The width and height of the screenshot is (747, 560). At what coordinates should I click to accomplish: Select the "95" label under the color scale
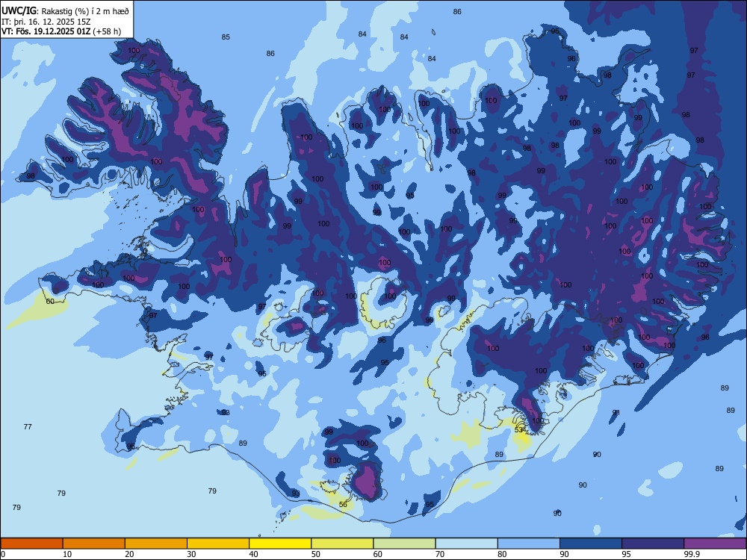(627, 554)
